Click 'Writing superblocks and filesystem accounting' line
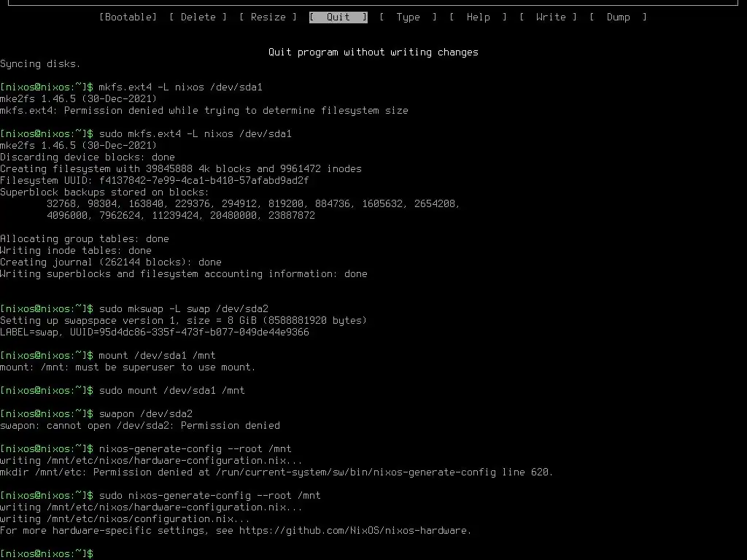This screenshot has width=747, height=560. coord(183,274)
